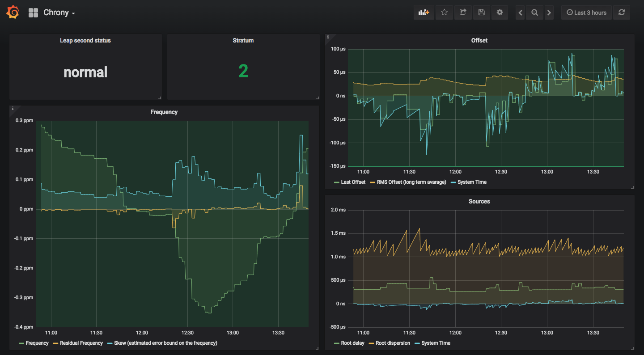Toggle the Skew series in Frequency legend
Screen dimensions: 644x355
pos(165,343)
